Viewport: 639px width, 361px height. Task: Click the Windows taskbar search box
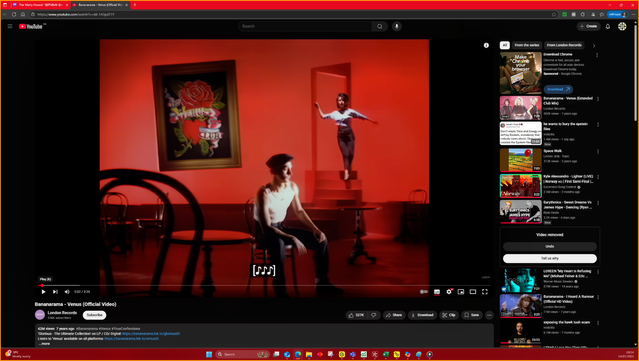[243, 354]
